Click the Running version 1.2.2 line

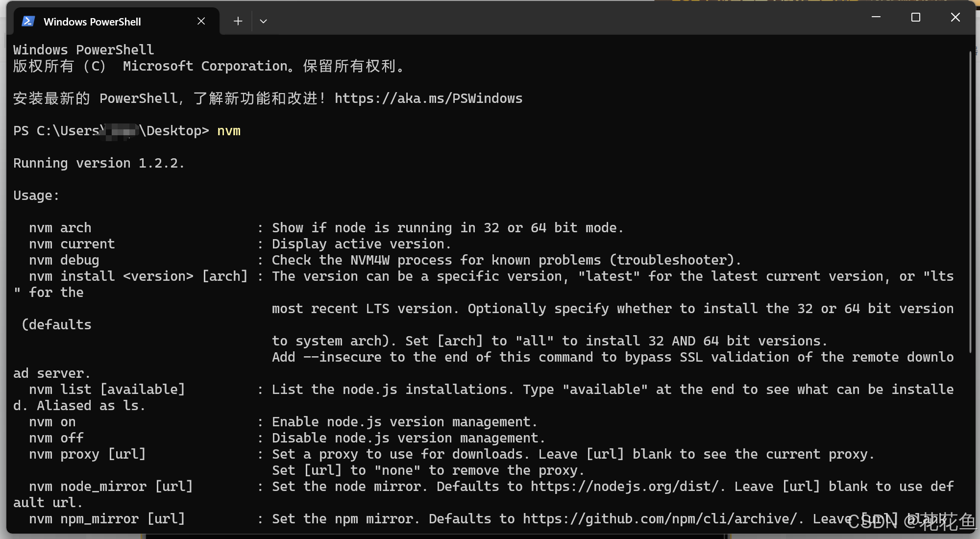(98, 163)
